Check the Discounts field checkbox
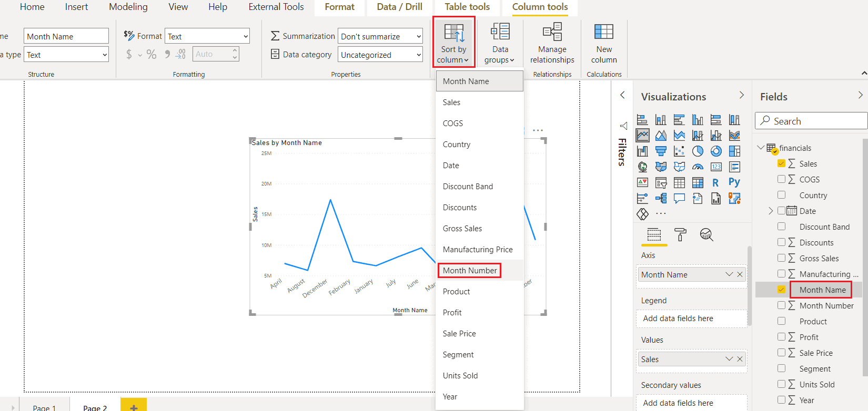This screenshot has height=411, width=868. pos(781,242)
